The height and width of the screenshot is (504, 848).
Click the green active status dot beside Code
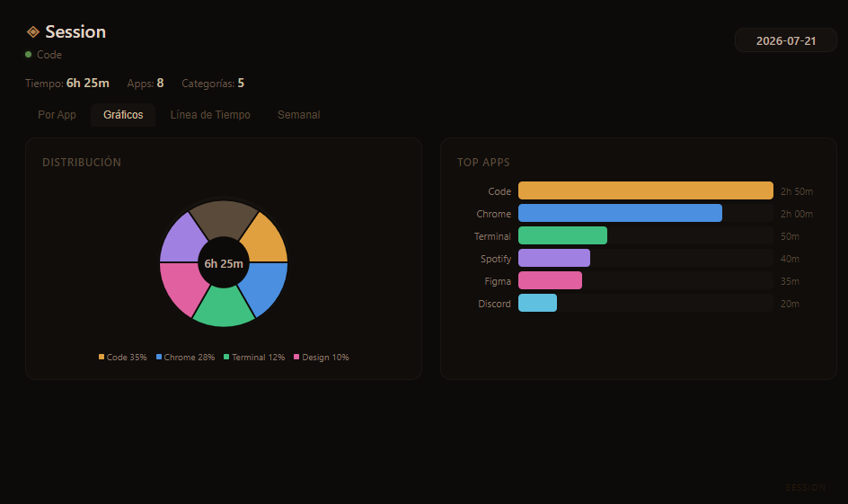click(x=28, y=55)
